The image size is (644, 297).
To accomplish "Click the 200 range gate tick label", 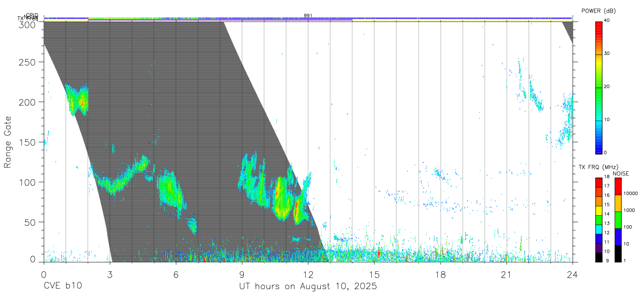I will point(27,102).
